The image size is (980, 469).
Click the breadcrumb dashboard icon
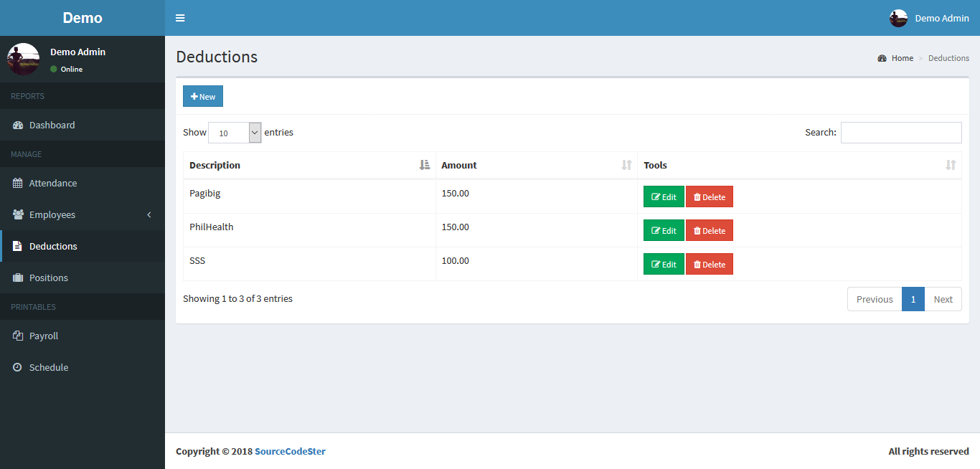click(882, 58)
